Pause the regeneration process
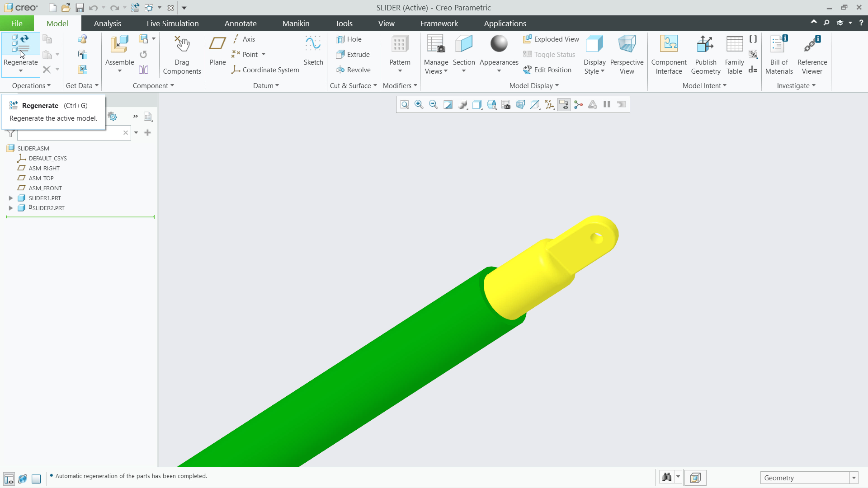868x488 pixels. (607, 104)
